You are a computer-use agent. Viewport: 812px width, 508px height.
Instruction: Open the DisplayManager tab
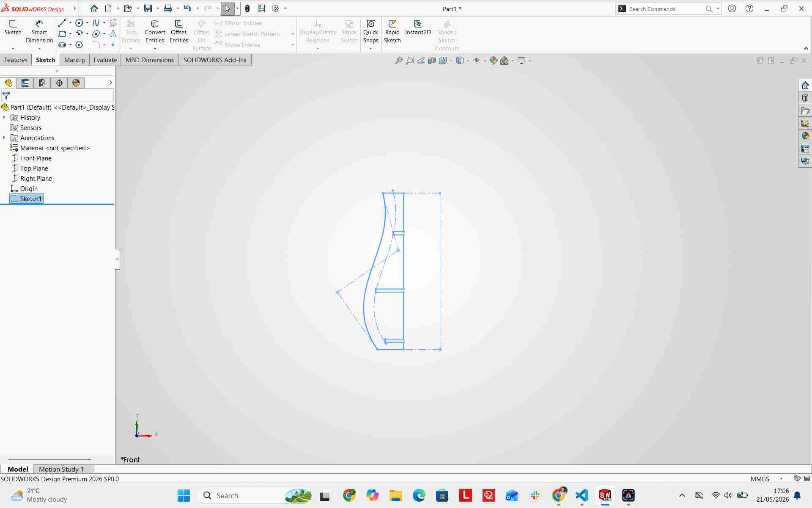(x=76, y=83)
